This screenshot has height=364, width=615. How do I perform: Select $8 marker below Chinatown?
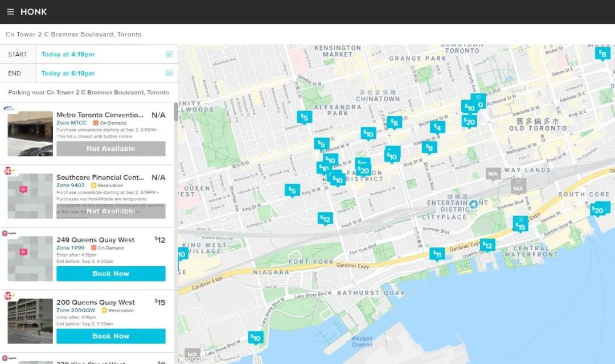[394, 123]
